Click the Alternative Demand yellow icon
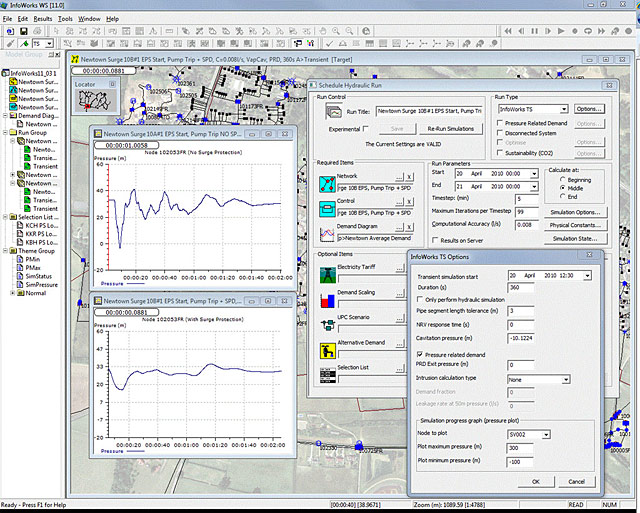The width and height of the screenshot is (640, 513). pos(328,351)
